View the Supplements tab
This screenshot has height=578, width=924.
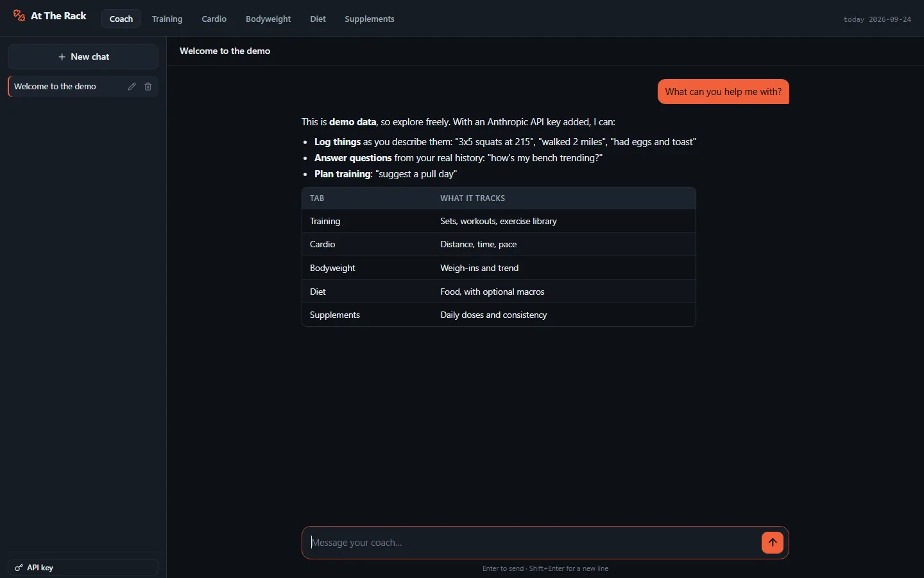[370, 19]
